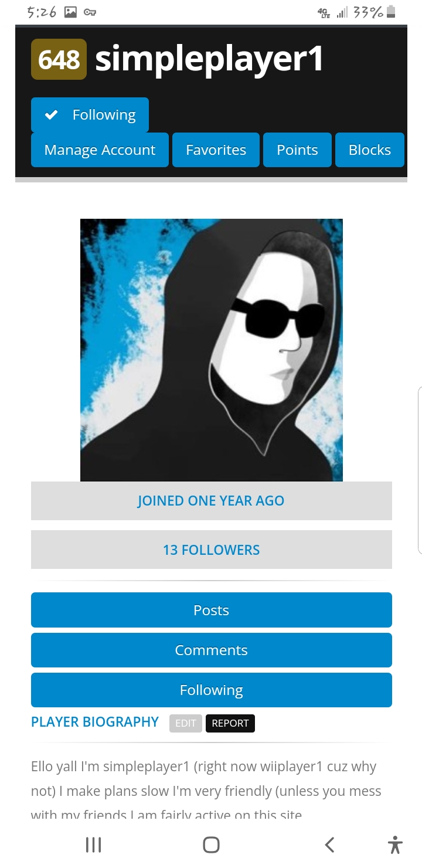The height and width of the screenshot is (868, 422).
Task: Tap the Android home button icon
Action: [x=211, y=845]
